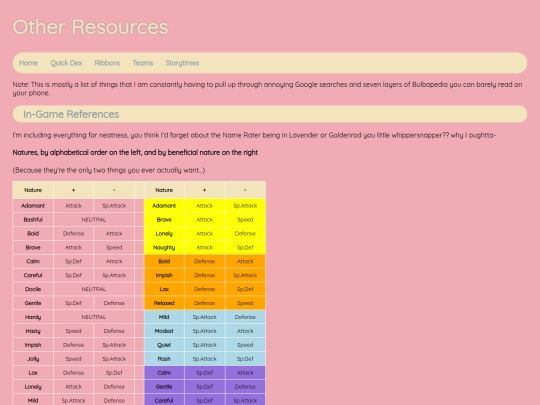Select the Docile nature cell

pos(33,289)
